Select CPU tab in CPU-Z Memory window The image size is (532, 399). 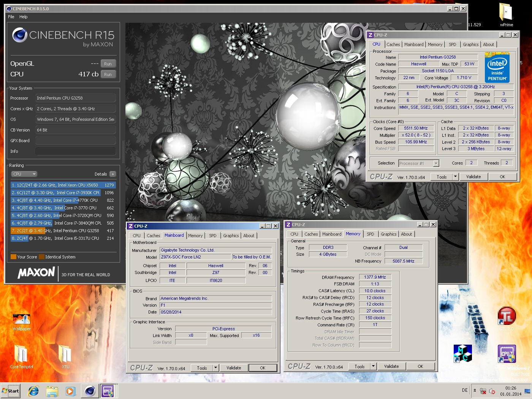294,234
